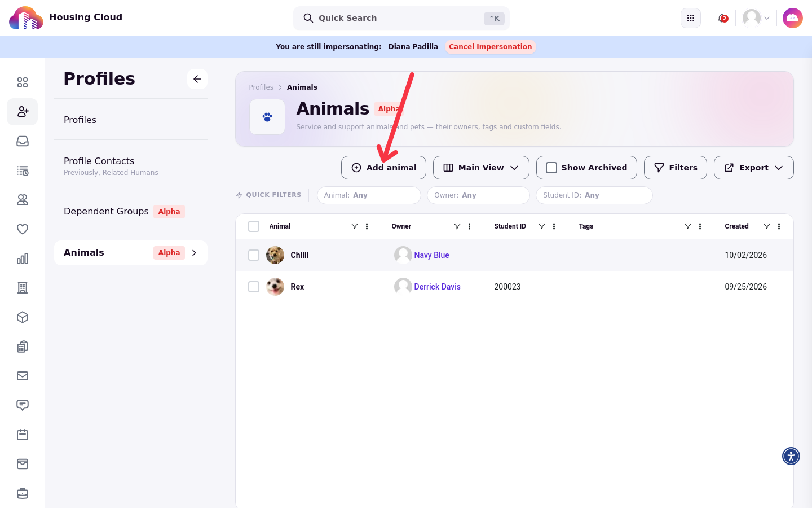This screenshot has height=508, width=812.
Task: Open the Owner quick filter dropdown
Action: 478,195
